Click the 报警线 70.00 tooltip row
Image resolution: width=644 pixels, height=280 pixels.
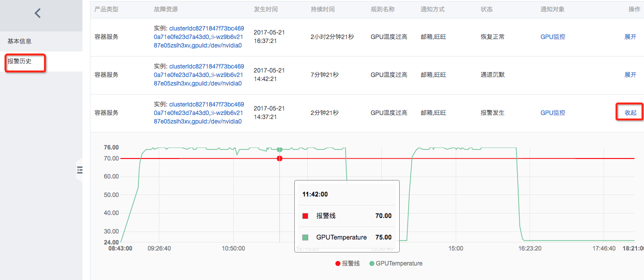347,216
